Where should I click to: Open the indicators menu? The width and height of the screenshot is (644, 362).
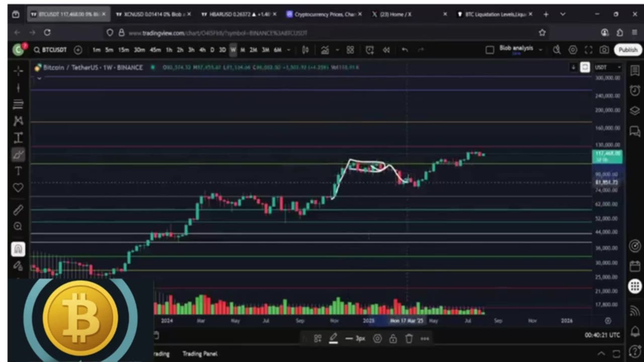tap(325, 50)
